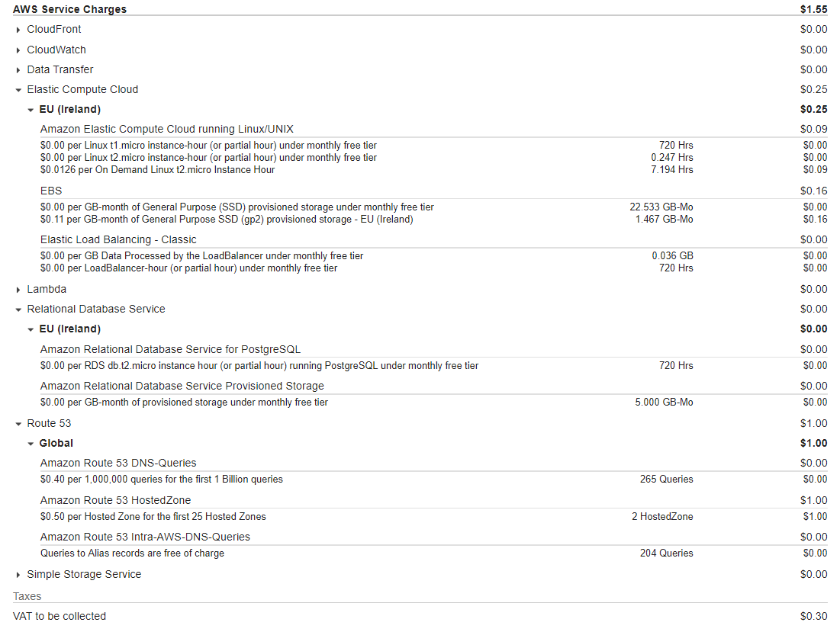840x632 pixels.
Task: Select the Simple Storage Service label
Action: point(84,574)
